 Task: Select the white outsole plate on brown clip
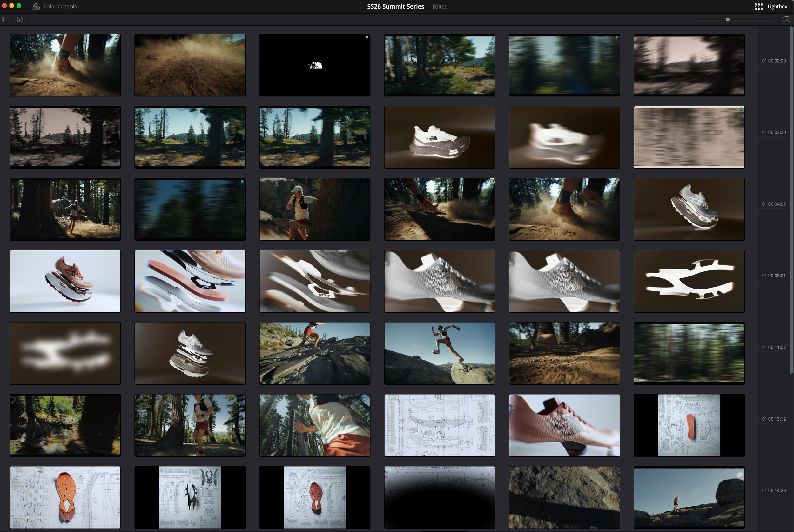point(689,281)
